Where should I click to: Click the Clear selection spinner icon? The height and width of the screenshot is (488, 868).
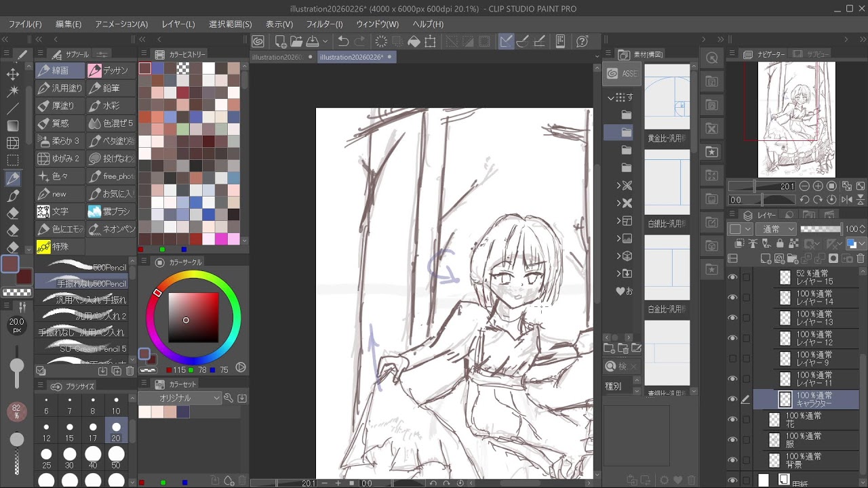381,41
